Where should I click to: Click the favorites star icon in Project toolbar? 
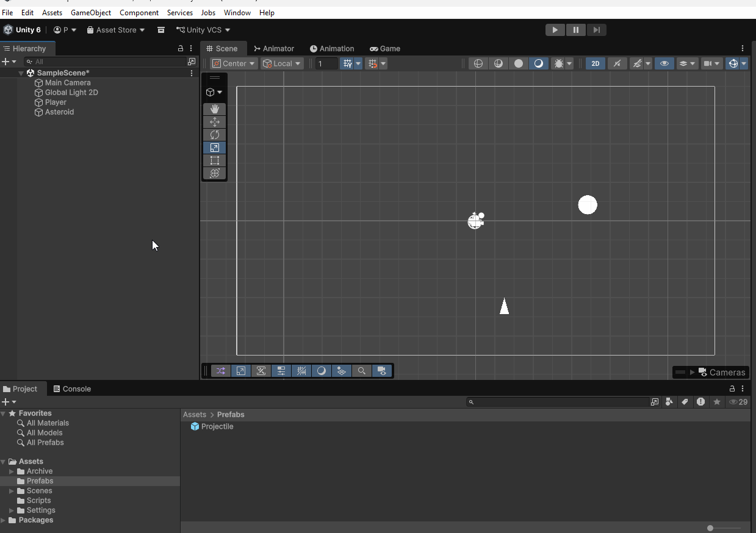pyautogui.click(x=717, y=402)
